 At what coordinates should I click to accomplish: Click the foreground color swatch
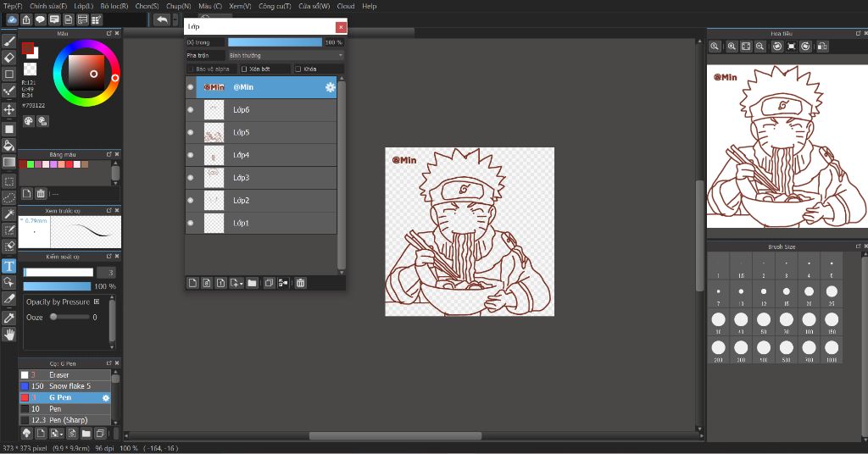click(x=27, y=48)
